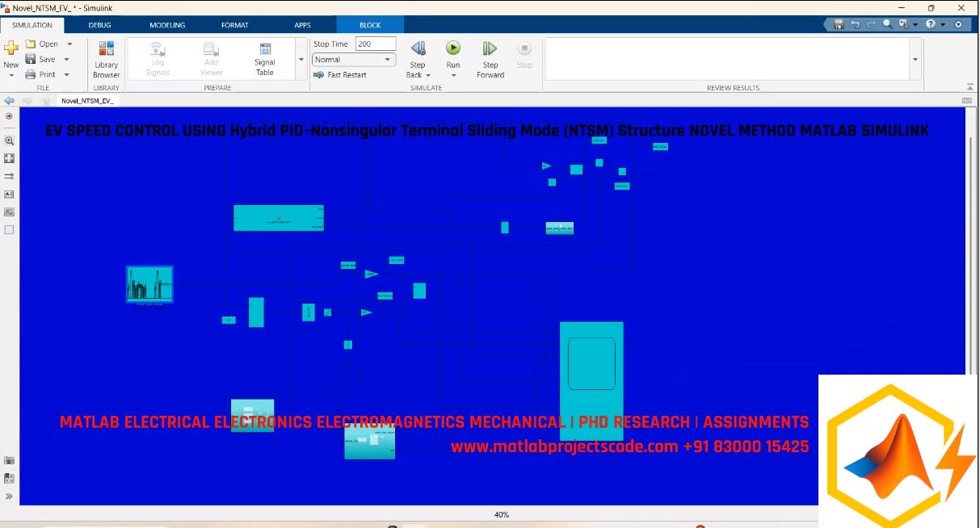Click the Step Back simulation icon
This screenshot has height=528, width=980.
417,50
